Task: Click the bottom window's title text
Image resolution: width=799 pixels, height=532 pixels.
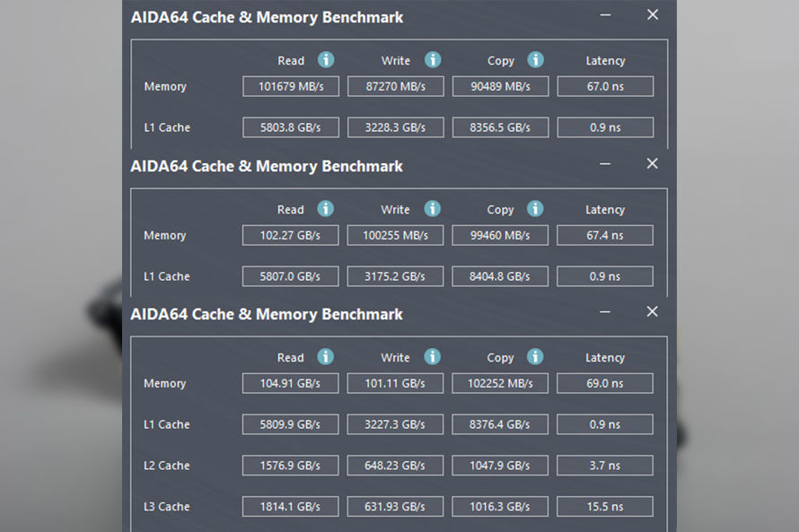Action: 267,315
